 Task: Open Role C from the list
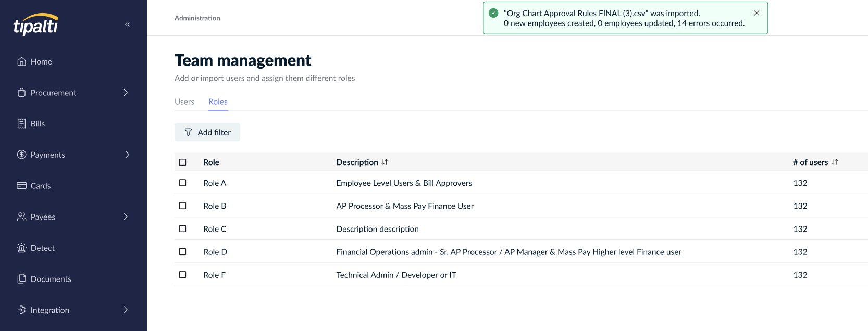[215, 228]
